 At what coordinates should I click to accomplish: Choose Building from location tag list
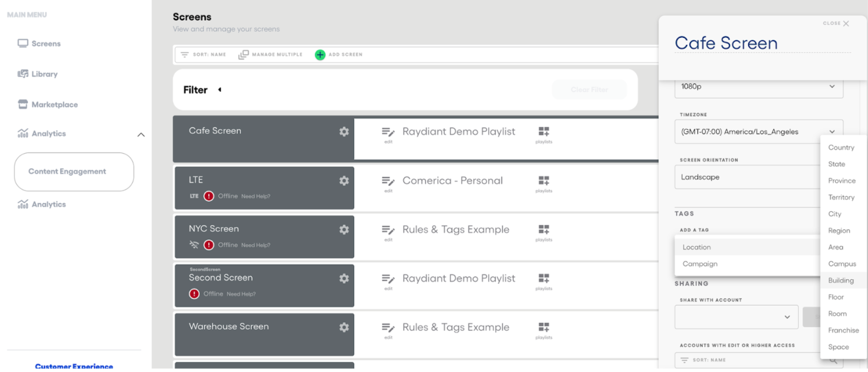843,280
